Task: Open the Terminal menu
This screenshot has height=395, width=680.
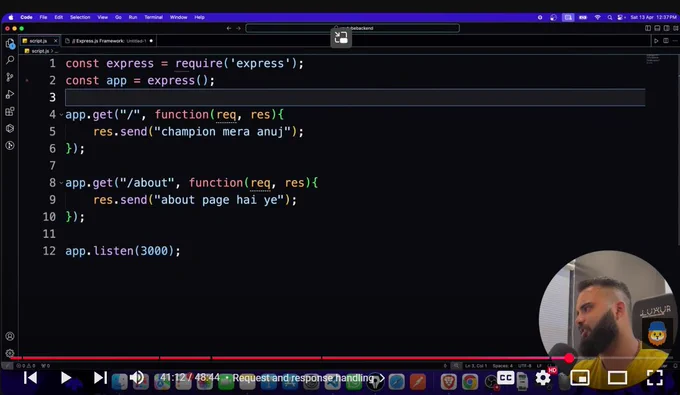Action: 154,17
